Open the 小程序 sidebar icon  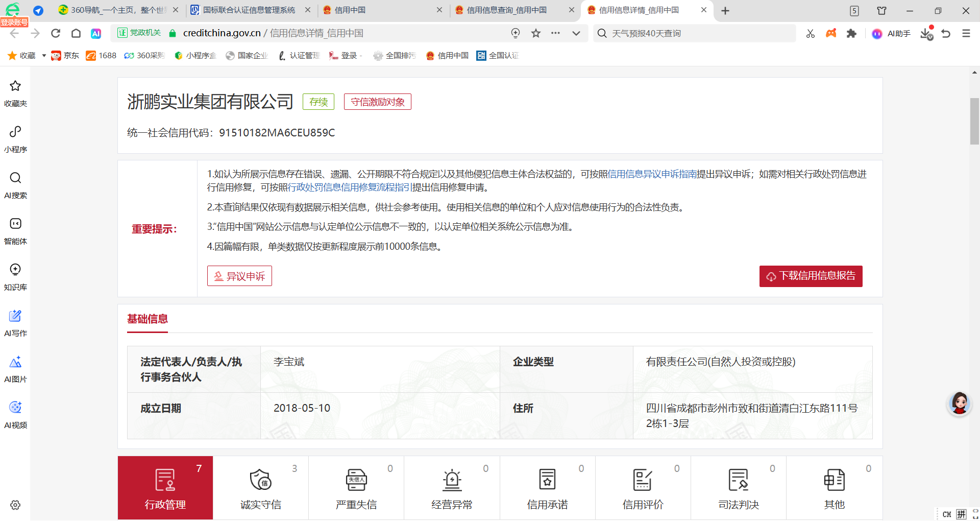(x=15, y=138)
